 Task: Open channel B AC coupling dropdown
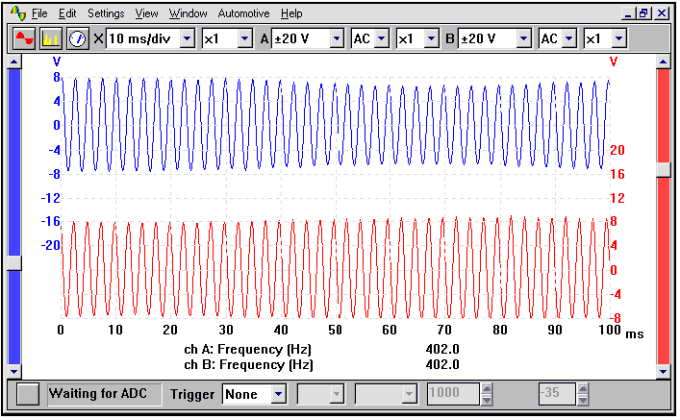(569, 39)
